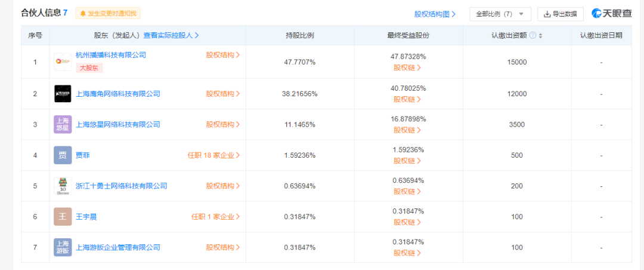Click the 10 Heroes company logo

(x=63, y=186)
